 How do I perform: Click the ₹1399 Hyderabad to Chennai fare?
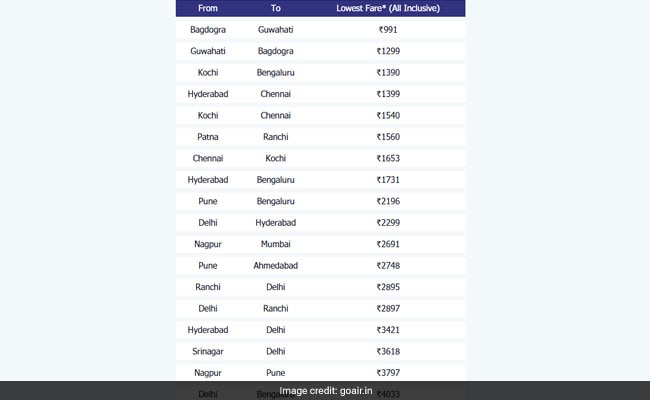click(x=388, y=94)
